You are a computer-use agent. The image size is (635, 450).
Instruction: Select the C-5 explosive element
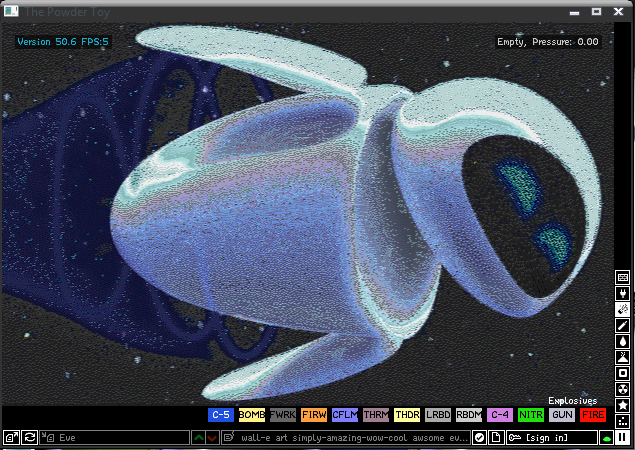click(x=221, y=415)
